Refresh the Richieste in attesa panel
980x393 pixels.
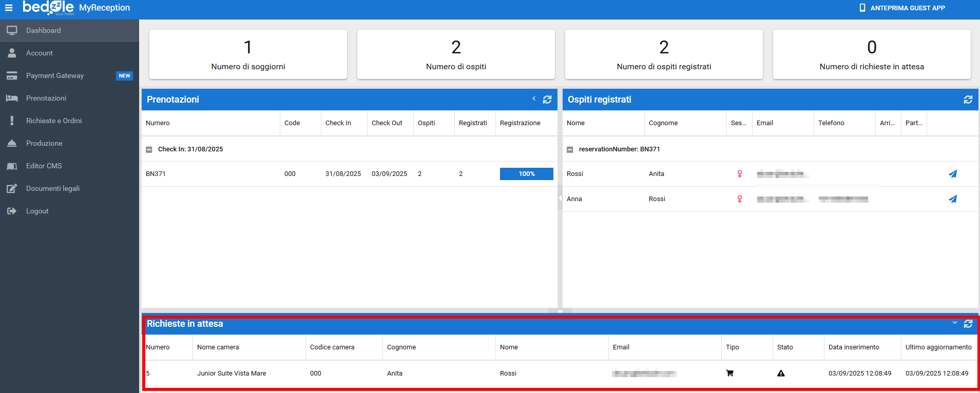968,324
